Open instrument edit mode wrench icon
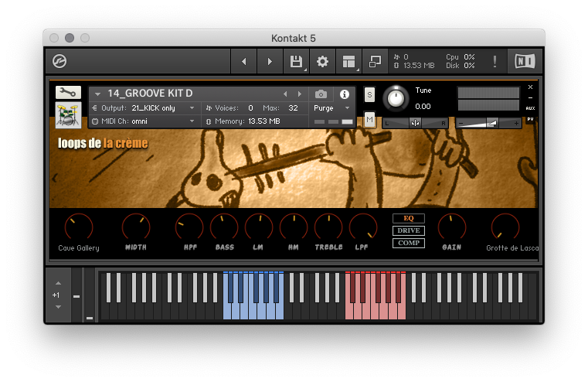 (x=68, y=92)
